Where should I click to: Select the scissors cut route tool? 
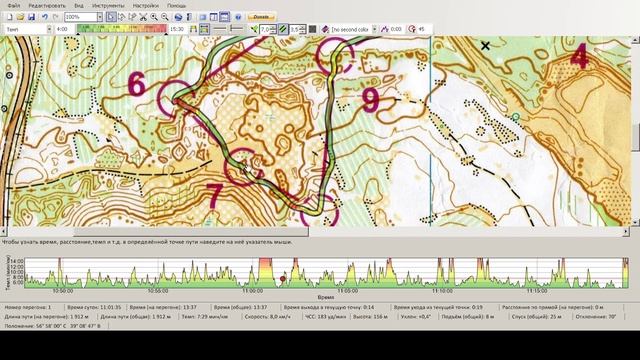pos(143,17)
